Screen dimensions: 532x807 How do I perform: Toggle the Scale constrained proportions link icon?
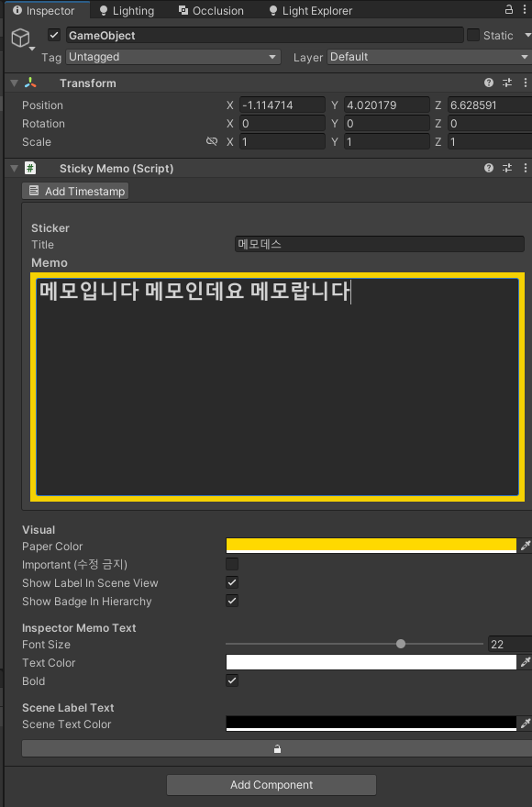212,141
